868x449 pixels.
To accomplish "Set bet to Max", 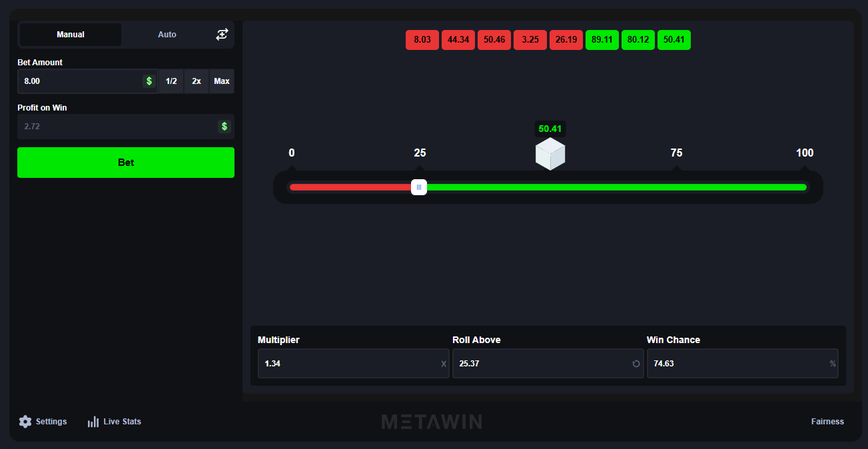I will (222, 81).
